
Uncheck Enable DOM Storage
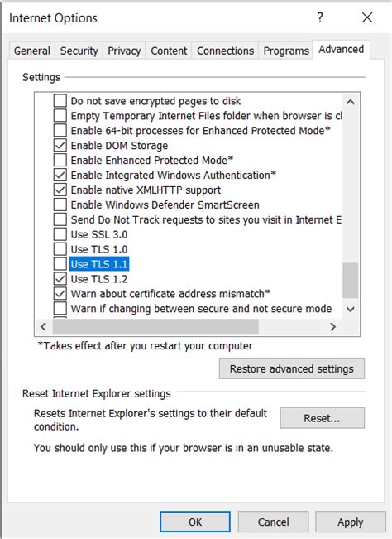(x=60, y=145)
